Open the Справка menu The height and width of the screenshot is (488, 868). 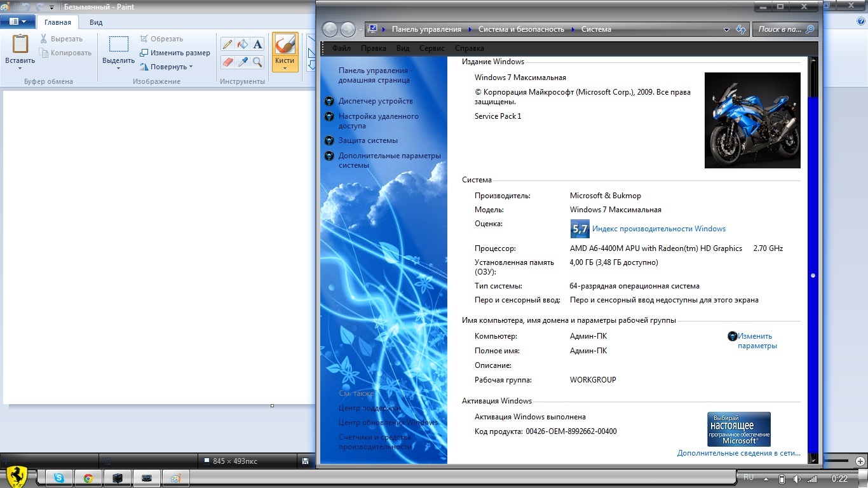pyautogui.click(x=470, y=48)
